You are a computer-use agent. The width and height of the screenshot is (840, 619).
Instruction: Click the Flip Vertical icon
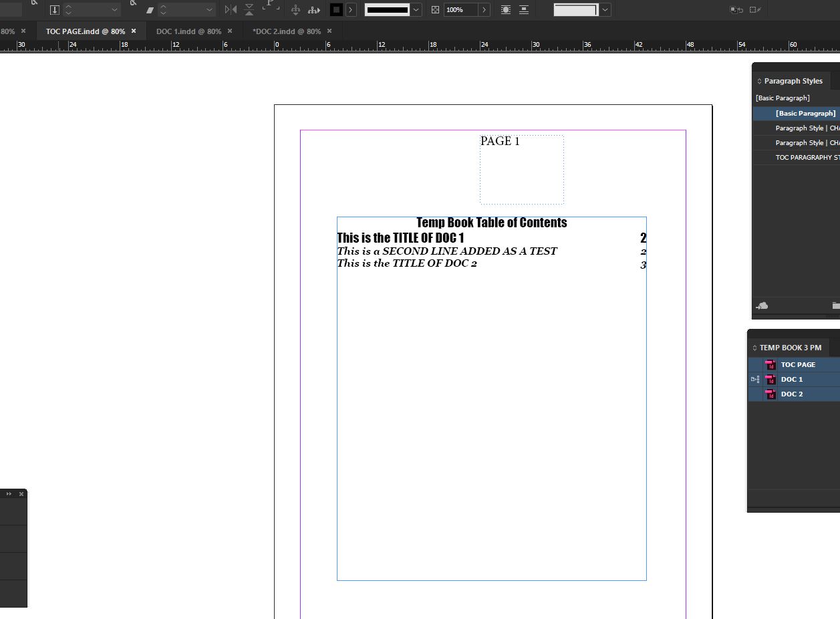pos(249,10)
